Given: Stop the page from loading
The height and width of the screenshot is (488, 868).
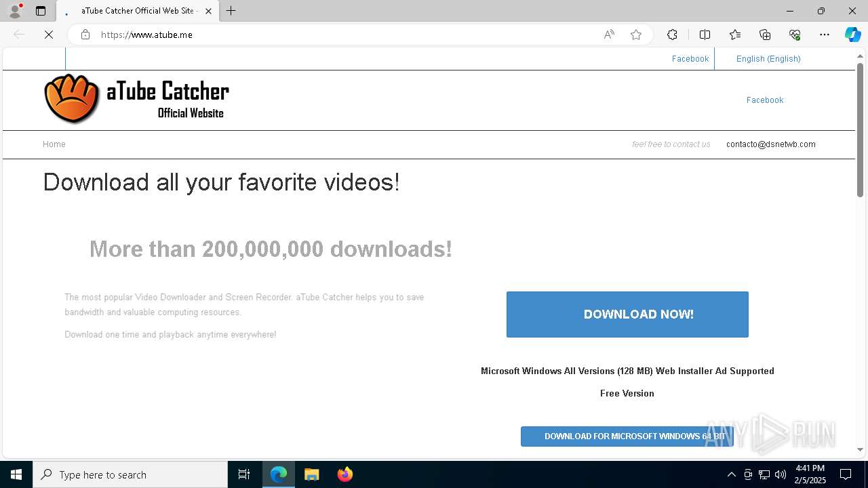Looking at the screenshot, I should point(49,35).
